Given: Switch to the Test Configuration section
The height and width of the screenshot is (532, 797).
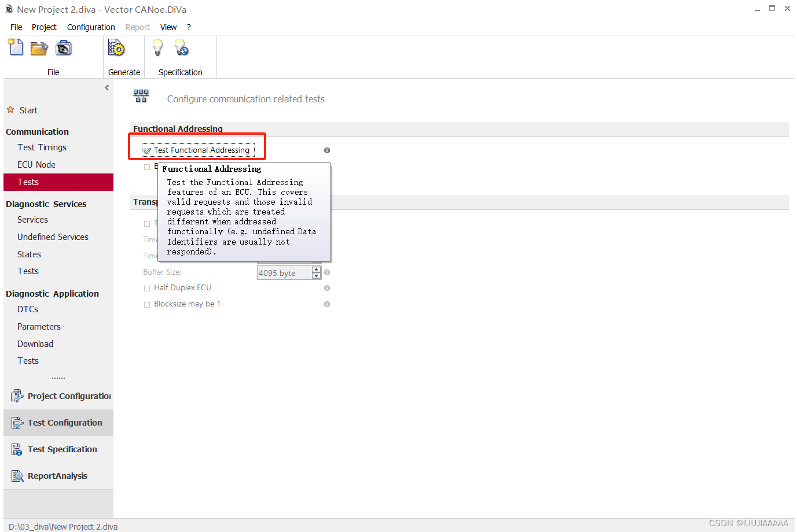Looking at the screenshot, I should (x=58, y=423).
